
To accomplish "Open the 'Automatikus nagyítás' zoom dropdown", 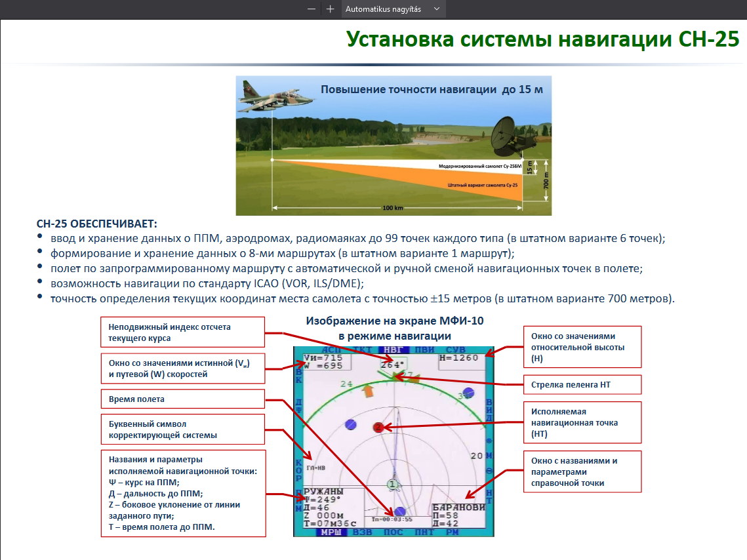I will tap(393, 9).
